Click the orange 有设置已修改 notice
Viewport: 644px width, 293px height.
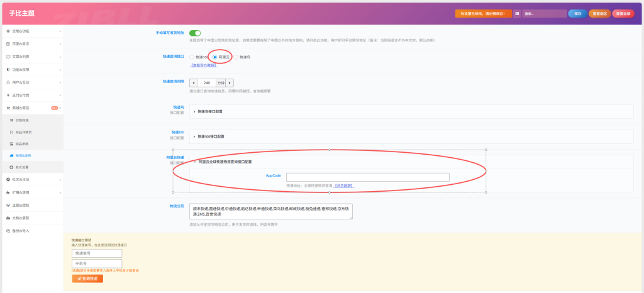pos(484,14)
